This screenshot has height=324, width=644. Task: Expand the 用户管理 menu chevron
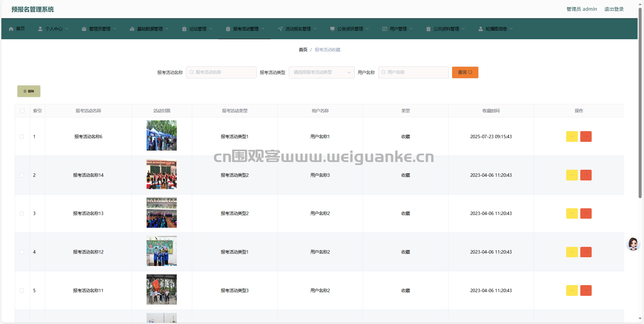(411, 29)
